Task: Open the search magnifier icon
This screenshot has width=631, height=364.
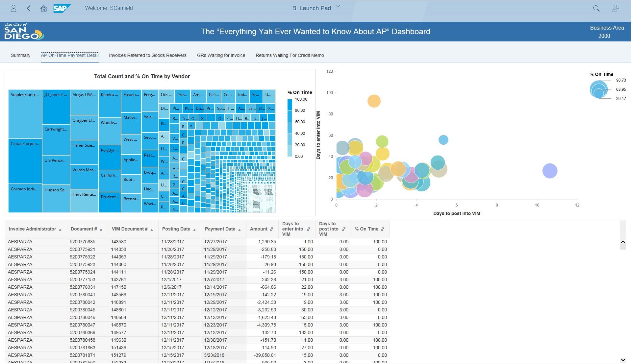Action: coord(596,9)
